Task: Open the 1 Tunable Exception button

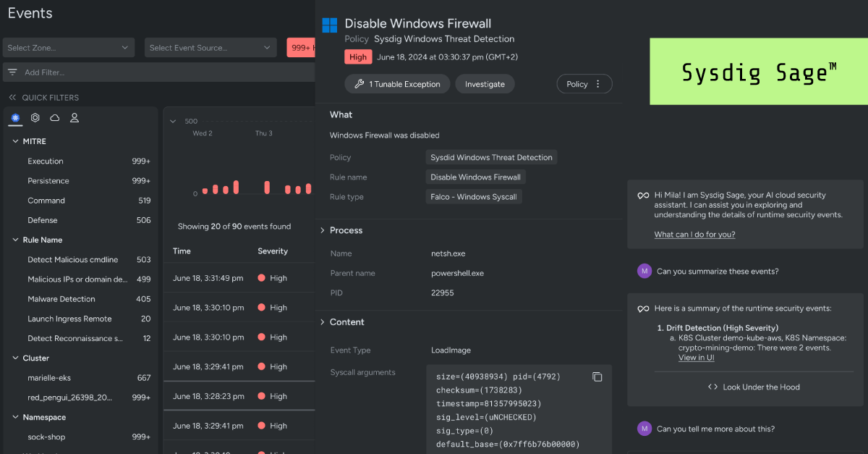Action: point(396,83)
